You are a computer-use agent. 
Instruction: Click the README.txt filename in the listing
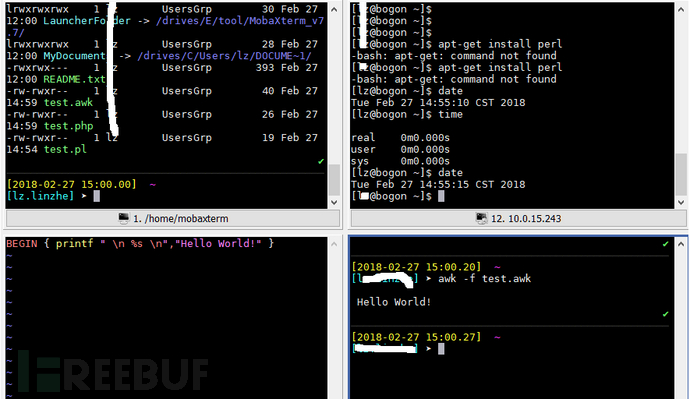pyautogui.click(x=74, y=79)
